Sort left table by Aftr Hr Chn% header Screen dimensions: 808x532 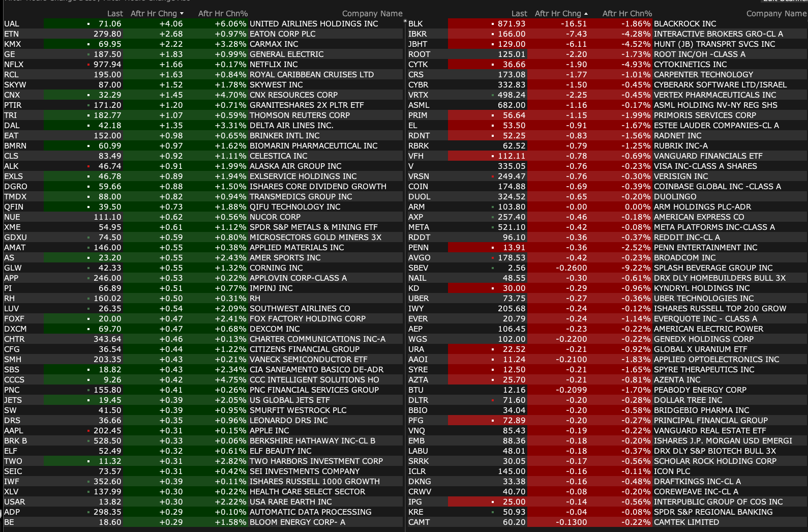[223, 14]
